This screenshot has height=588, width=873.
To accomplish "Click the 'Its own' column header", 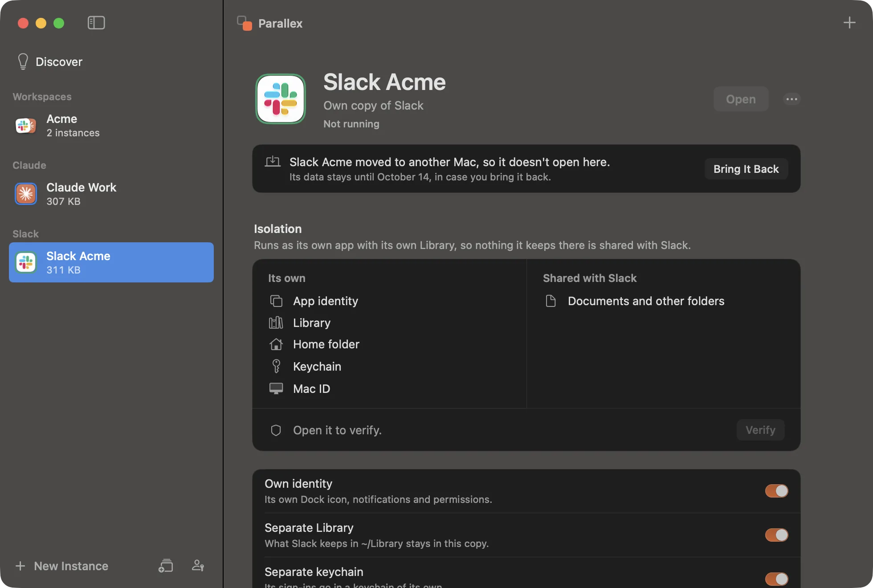I will [286, 278].
